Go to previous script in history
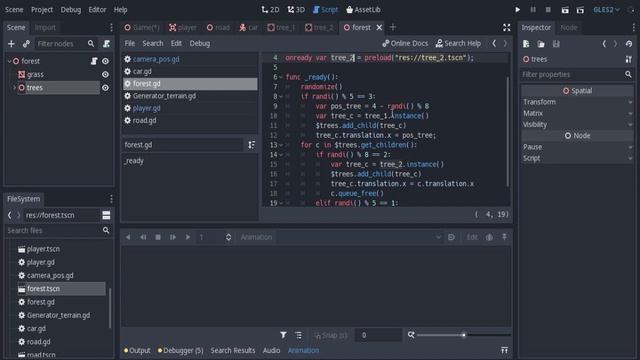This screenshot has height=360, width=640. (x=494, y=43)
